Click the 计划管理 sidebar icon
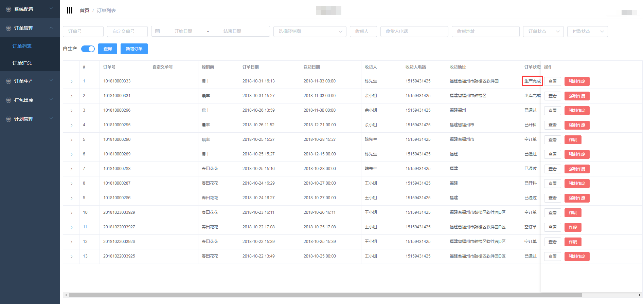 8,119
